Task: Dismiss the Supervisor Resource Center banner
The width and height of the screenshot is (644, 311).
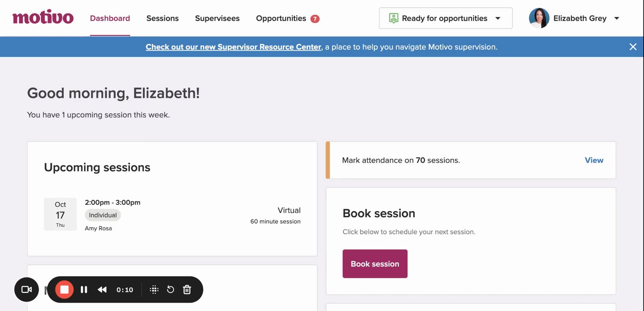Action: (633, 47)
